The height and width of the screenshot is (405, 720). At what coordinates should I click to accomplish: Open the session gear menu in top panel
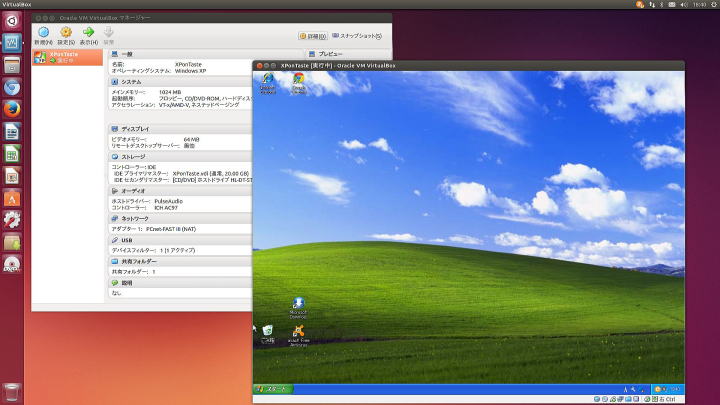tap(714, 4)
